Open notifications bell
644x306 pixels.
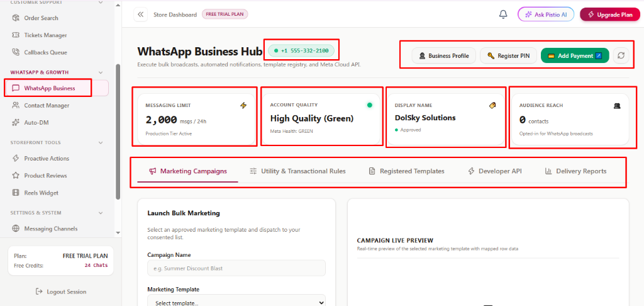[503, 14]
